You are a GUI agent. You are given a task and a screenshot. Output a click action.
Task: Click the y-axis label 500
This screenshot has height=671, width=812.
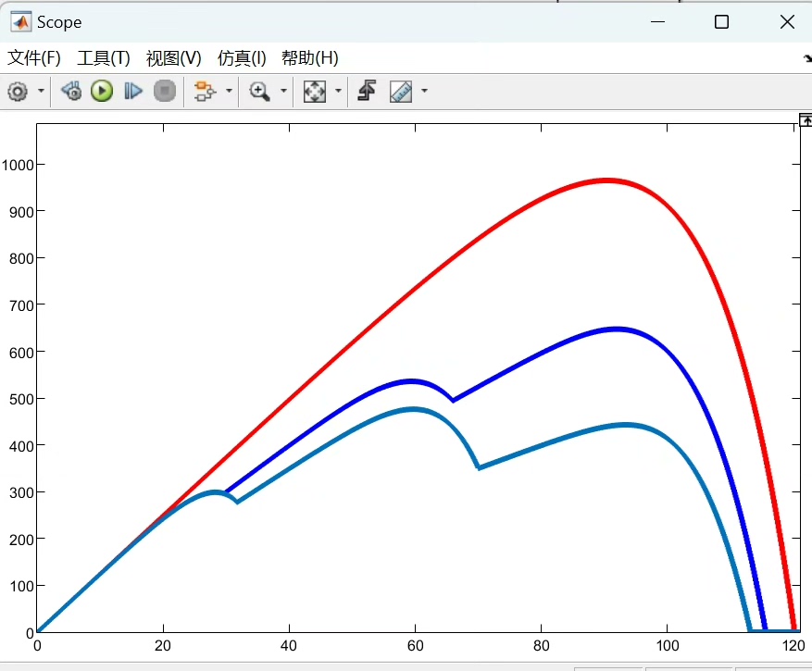pyautogui.click(x=21, y=399)
